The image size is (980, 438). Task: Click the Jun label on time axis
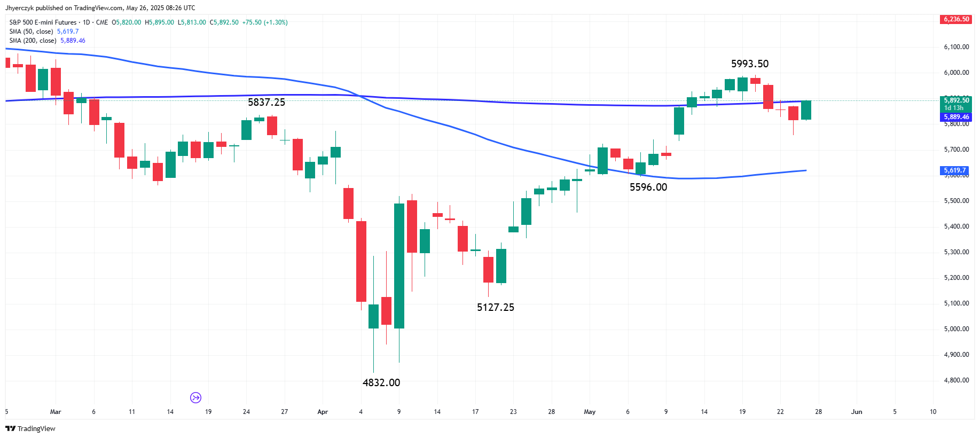[857, 412]
